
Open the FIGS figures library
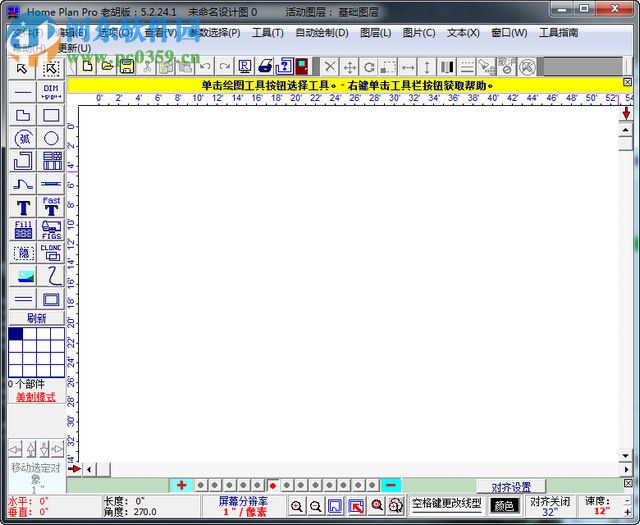pos(51,230)
